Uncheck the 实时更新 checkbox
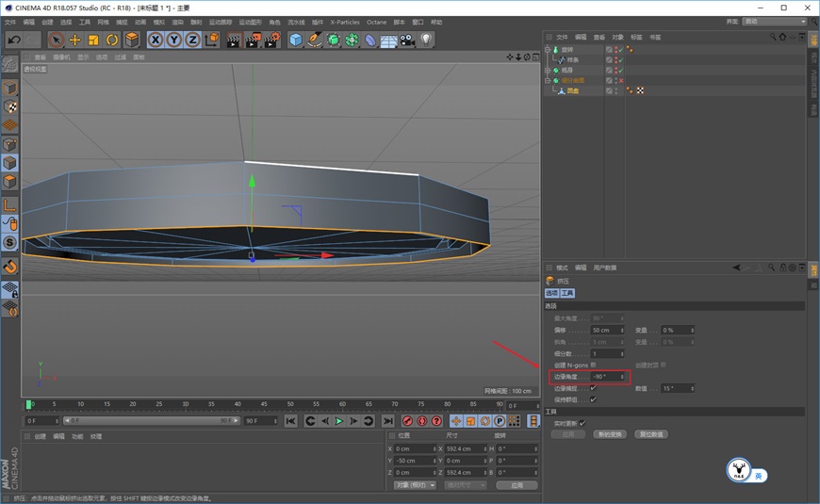The image size is (820, 504). 582,423
